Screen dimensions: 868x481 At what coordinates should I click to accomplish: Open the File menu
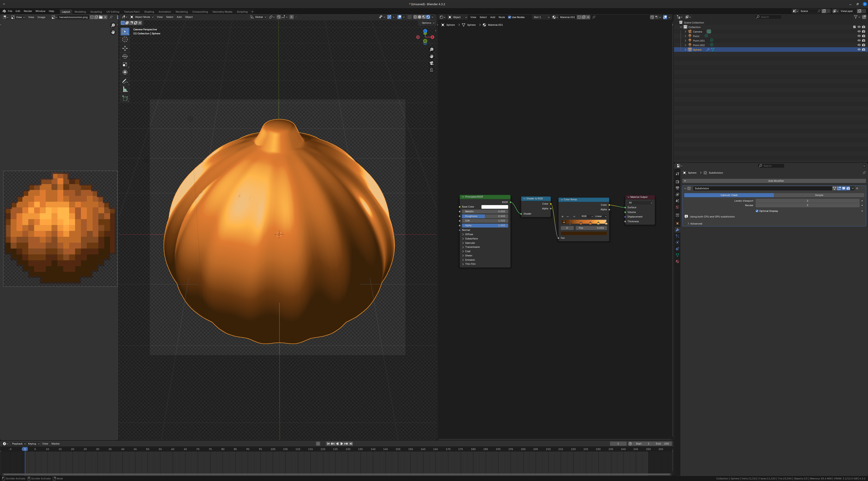click(10, 11)
